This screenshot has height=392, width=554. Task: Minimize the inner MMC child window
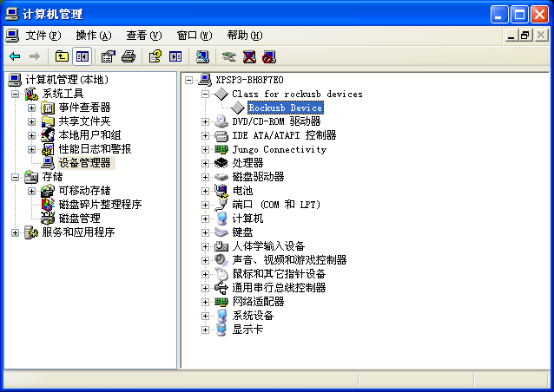[x=511, y=36]
